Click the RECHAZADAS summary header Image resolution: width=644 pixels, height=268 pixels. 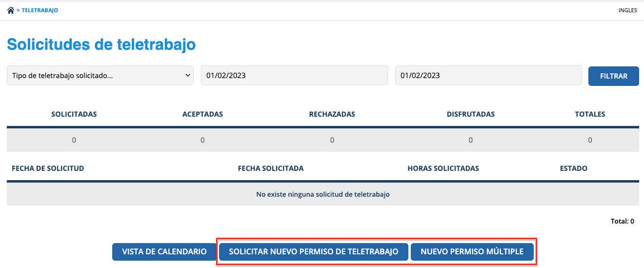tap(332, 114)
